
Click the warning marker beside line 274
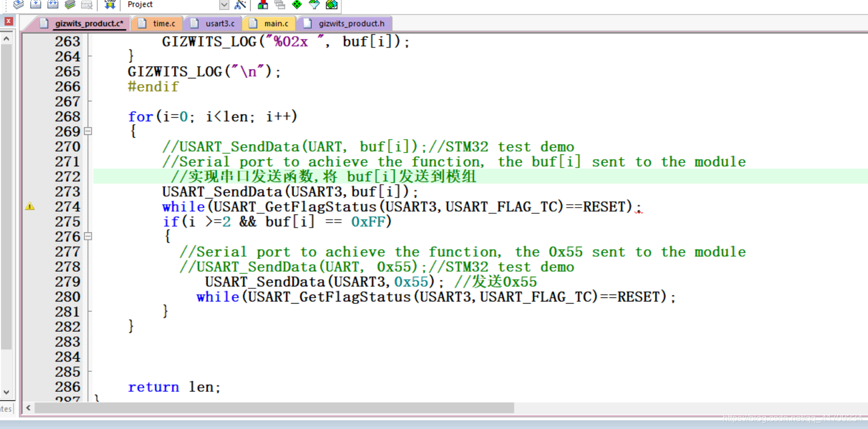point(30,206)
